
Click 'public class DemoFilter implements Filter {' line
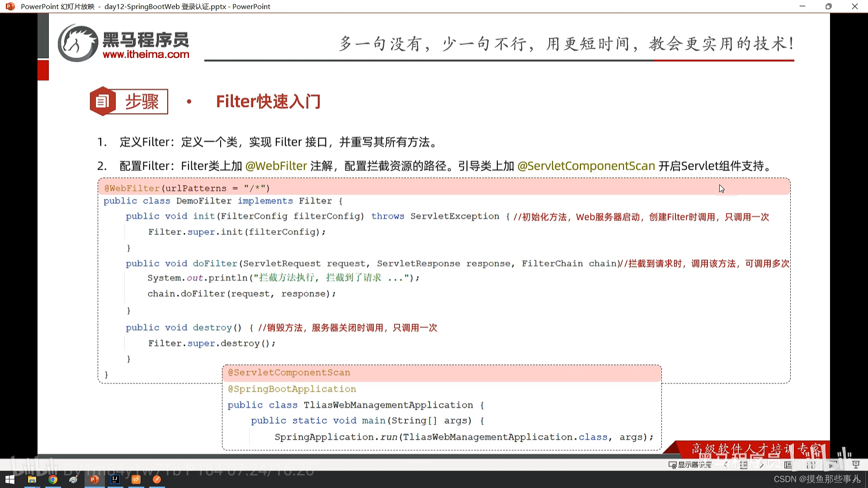point(223,201)
